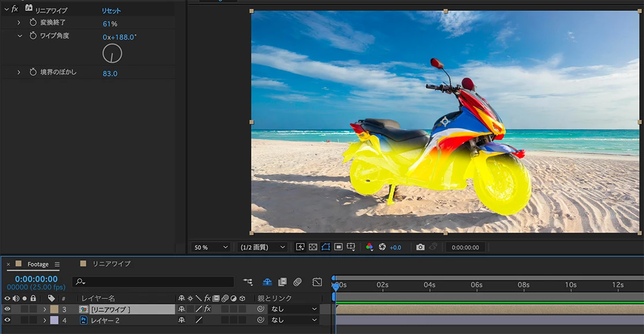Click the 61% 変換終了 value
This screenshot has width=644, height=334.
pyautogui.click(x=110, y=24)
